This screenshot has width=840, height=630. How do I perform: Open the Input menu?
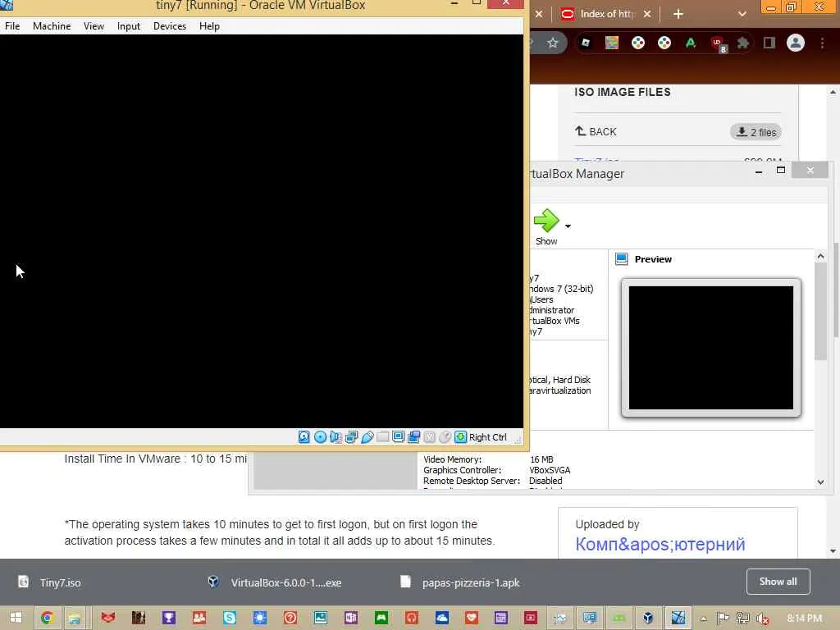[x=129, y=25]
